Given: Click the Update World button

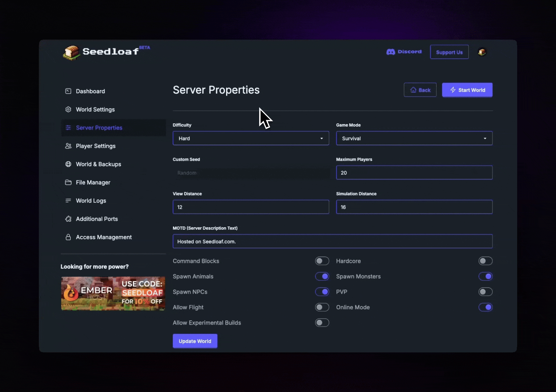Looking at the screenshot, I should point(195,341).
